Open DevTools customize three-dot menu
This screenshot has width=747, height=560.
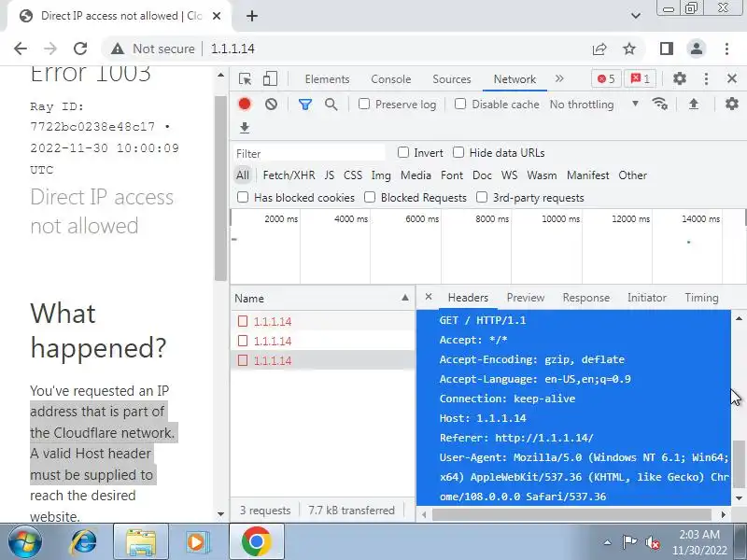click(x=706, y=78)
